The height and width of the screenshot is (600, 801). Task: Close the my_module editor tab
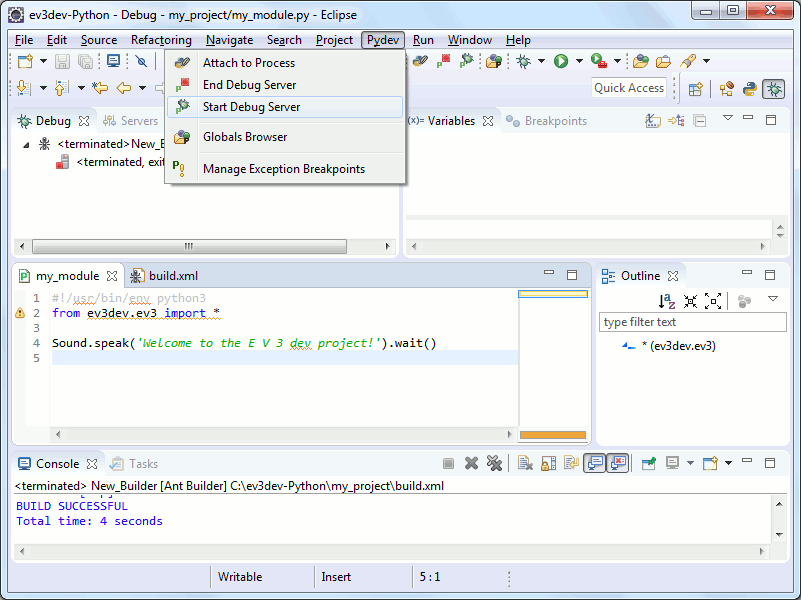click(x=112, y=276)
